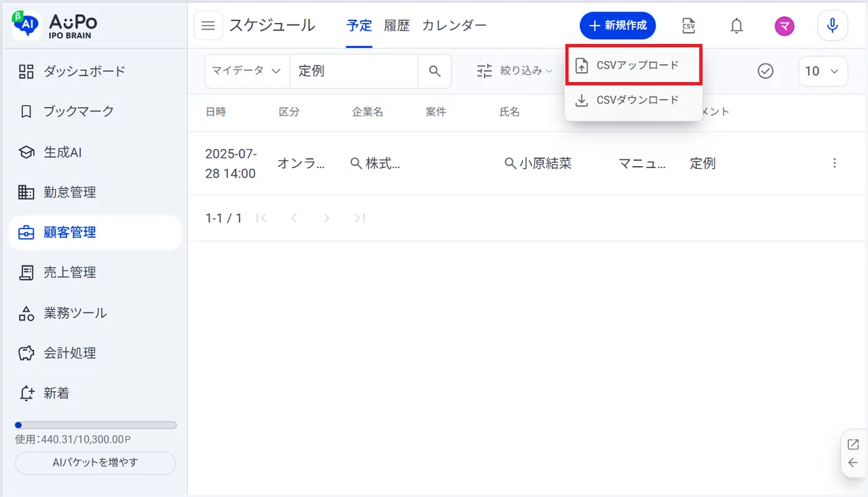The image size is (868, 497).
Task: Open 新着 in the sidebar
Action: point(95,393)
